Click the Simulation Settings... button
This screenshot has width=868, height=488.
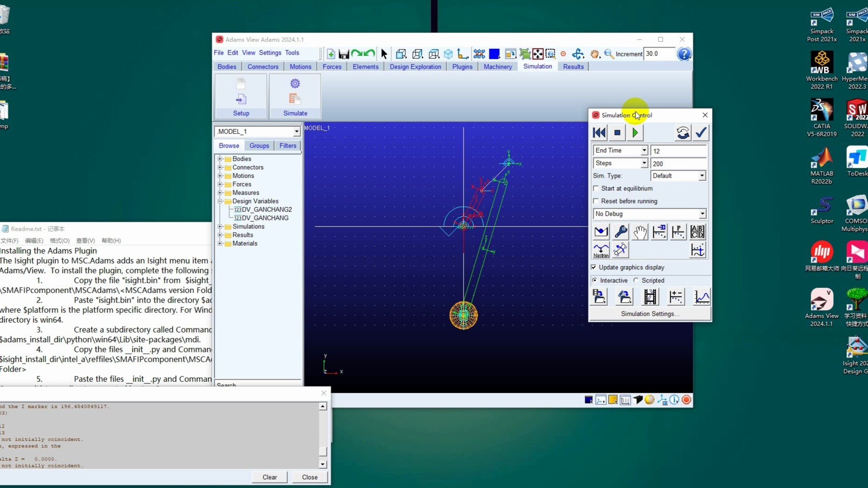650,314
